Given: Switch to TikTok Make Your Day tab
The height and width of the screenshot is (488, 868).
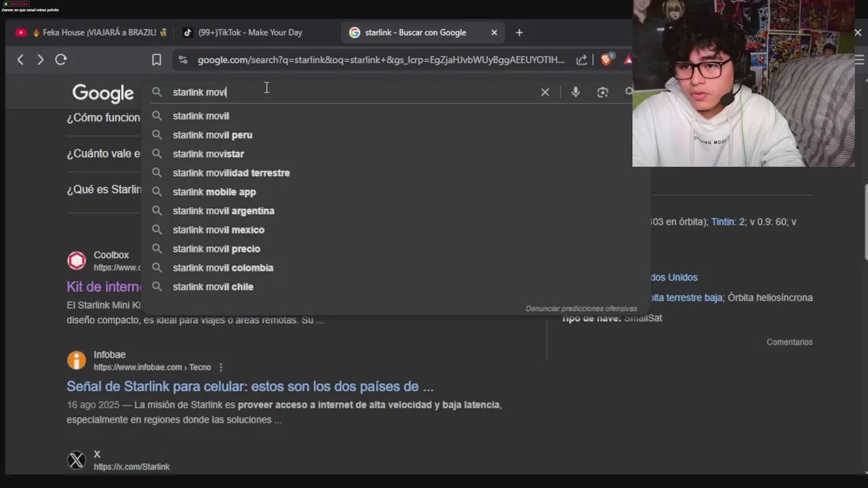Looking at the screenshot, I should [x=243, y=33].
